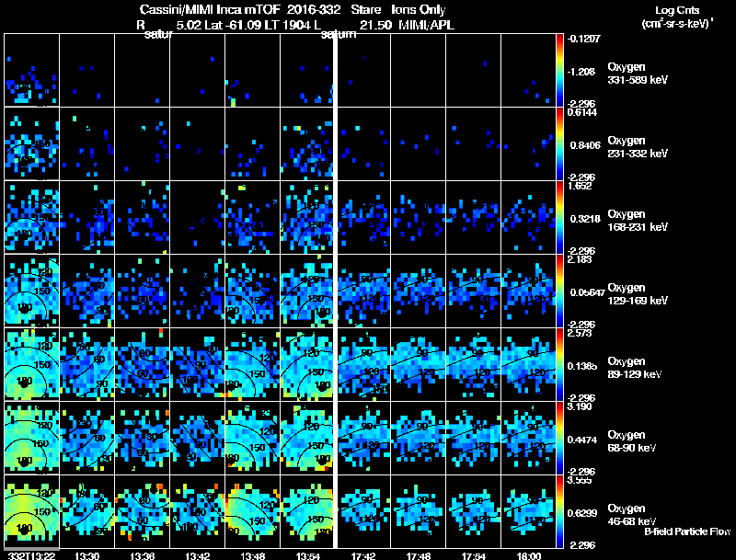Click the Log Cnts units legend
Viewport: 736px width, 560px height.
point(677,17)
